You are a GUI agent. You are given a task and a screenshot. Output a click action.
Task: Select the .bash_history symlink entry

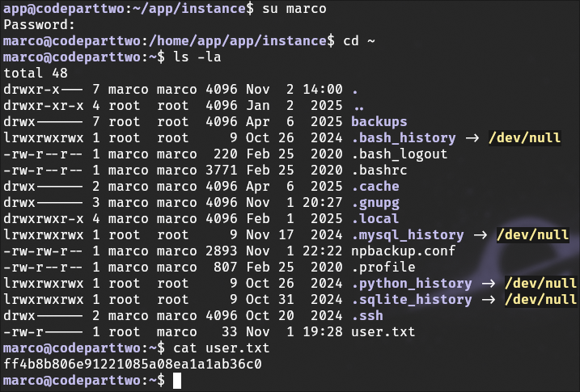point(403,137)
